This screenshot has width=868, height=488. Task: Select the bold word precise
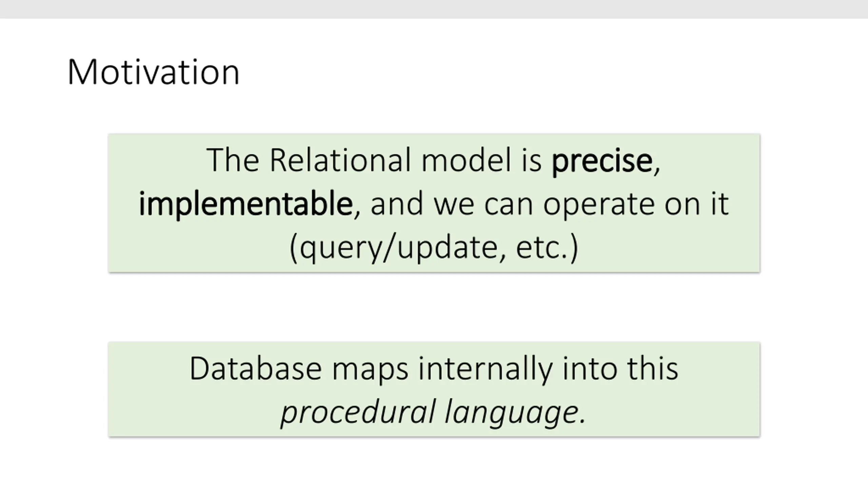click(x=602, y=162)
